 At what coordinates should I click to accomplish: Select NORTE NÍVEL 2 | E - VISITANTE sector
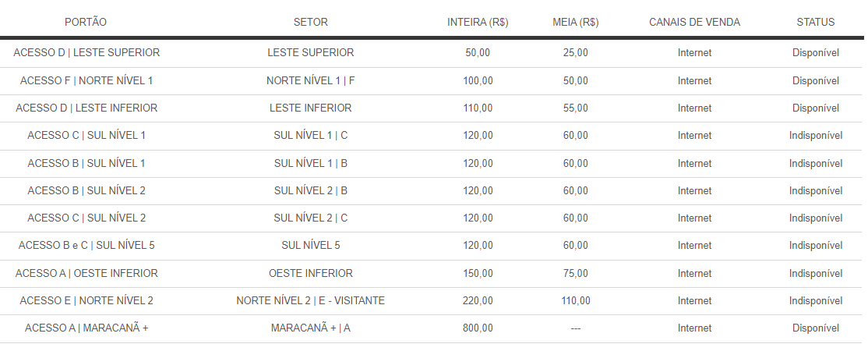311,301
